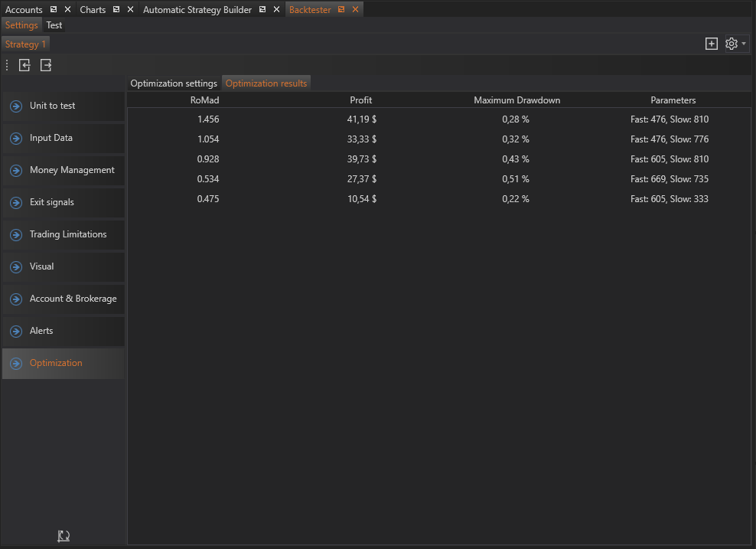The height and width of the screenshot is (549, 756).
Task: Go to Account & Brokerage settings
Action: (x=73, y=299)
